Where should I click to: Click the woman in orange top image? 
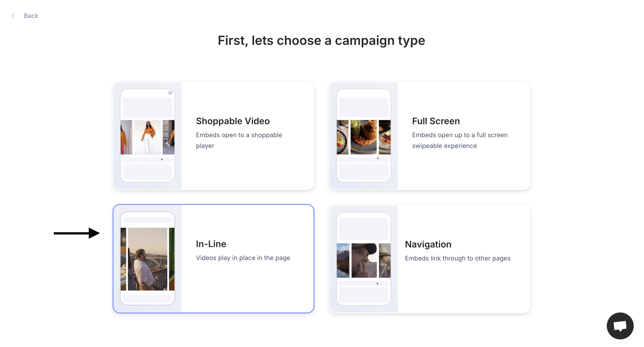tap(148, 137)
